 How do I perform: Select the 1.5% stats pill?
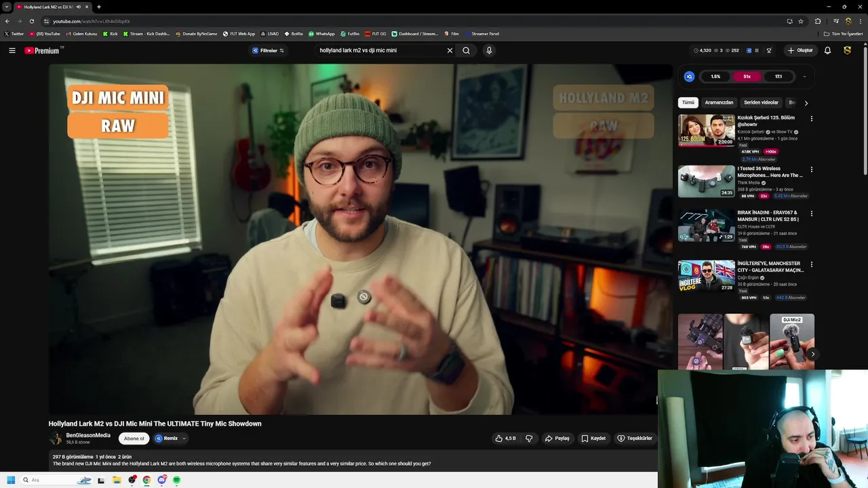click(x=715, y=77)
